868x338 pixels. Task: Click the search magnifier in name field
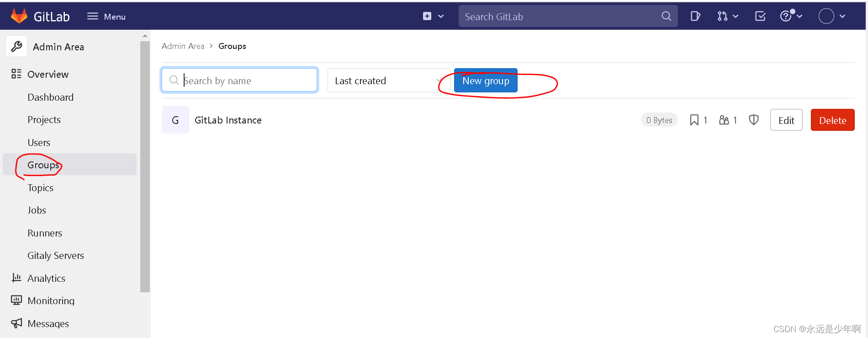[174, 80]
